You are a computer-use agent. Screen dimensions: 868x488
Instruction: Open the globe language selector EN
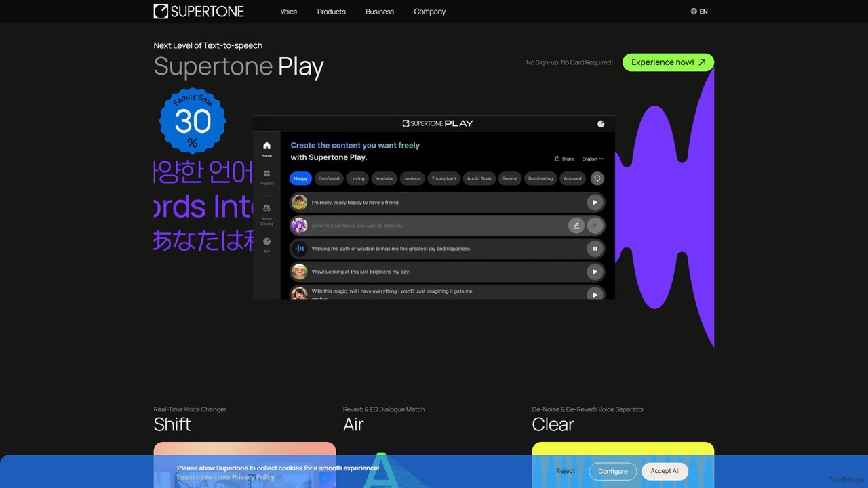(699, 12)
